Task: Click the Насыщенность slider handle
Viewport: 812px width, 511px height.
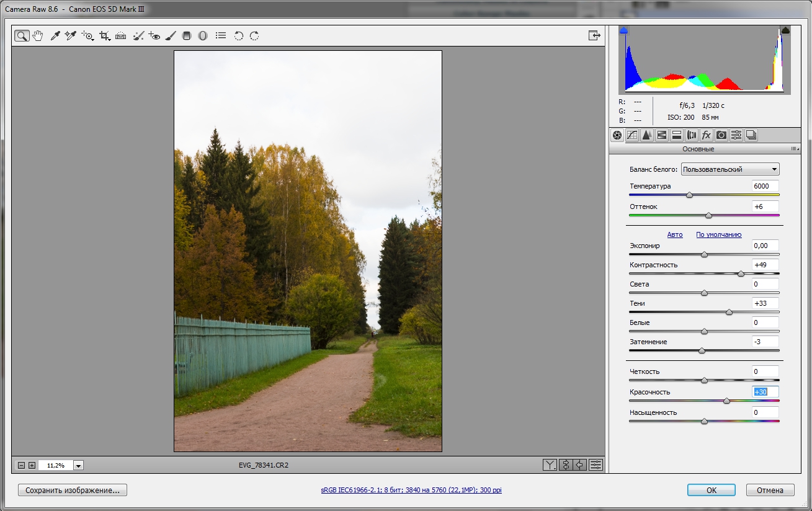Action: click(x=704, y=421)
